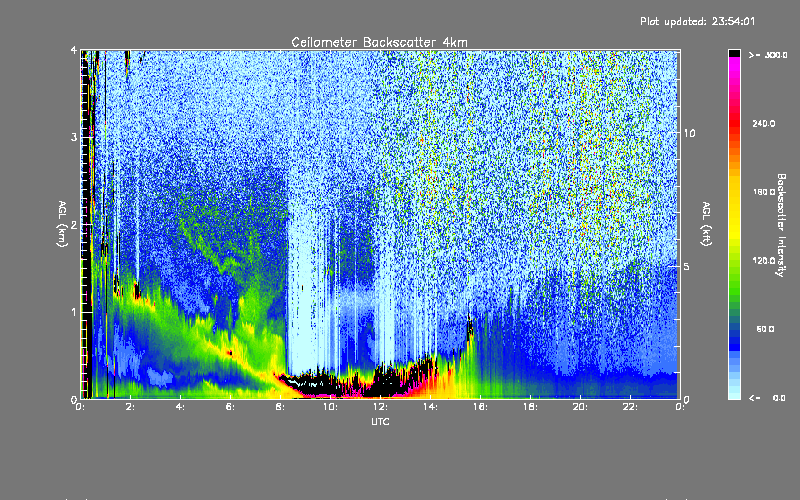Click the '6:' hour tick on the UTC axis
800x500 pixels.
tap(231, 407)
